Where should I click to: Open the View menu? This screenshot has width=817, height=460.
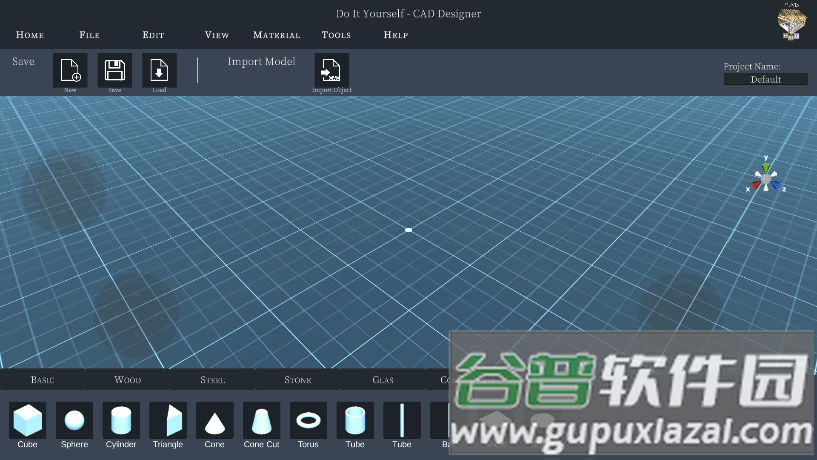[x=217, y=35]
